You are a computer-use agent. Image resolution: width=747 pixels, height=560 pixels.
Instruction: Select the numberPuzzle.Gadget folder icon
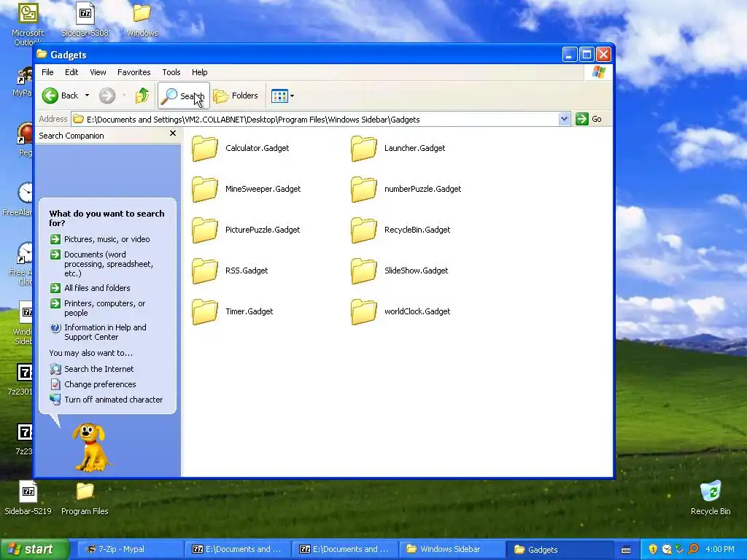[x=364, y=189]
